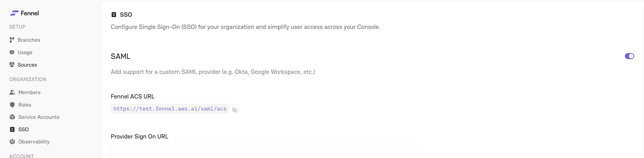
Task: Click the Branches git icon
Action: [12, 40]
